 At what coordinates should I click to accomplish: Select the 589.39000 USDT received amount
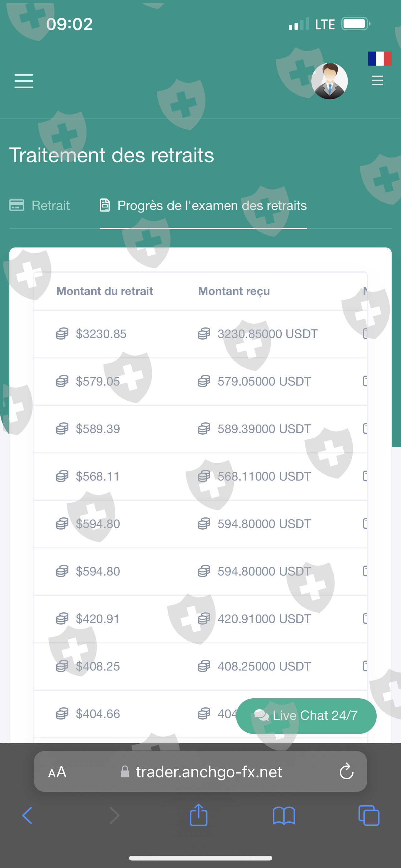(x=264, y=429)
